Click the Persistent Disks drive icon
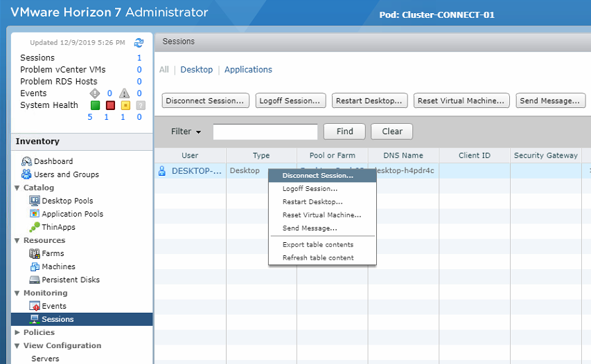Viewport: 591px width, 364px height. point(35,280)
